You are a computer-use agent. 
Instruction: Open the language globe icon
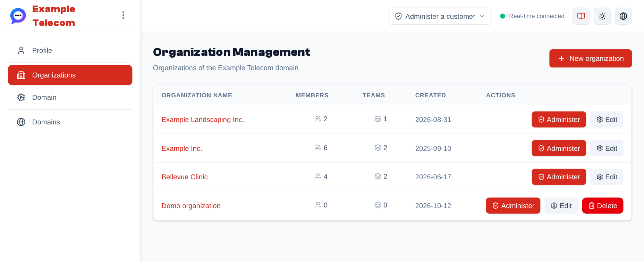click(623, 16)
